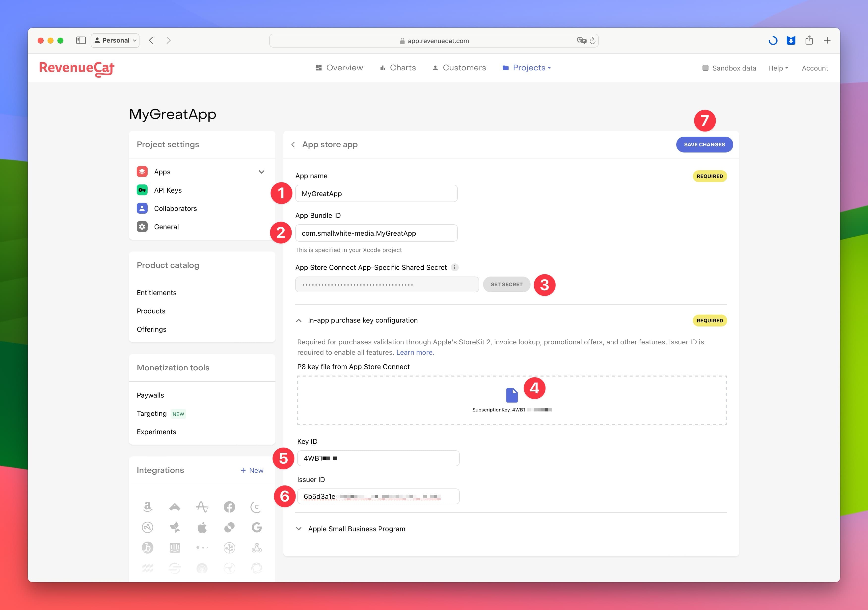
Task: Click the blue Collaborators person icon
Action: point(142,208)
